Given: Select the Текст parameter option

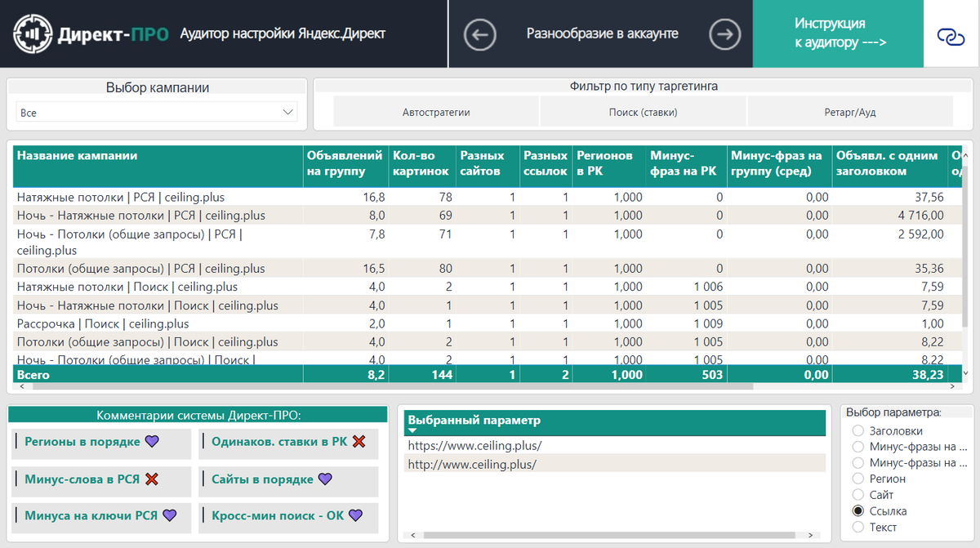Looking at the screenshot, I should [x=857, y=527].
